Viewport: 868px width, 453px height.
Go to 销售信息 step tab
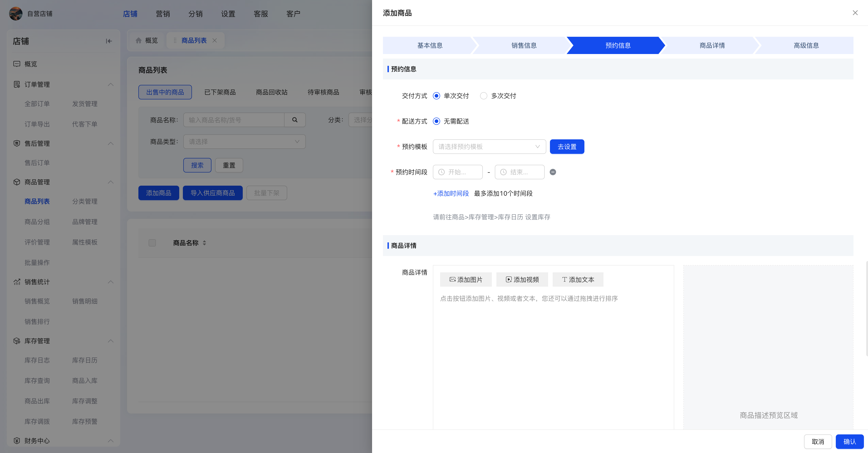[524, 45]
